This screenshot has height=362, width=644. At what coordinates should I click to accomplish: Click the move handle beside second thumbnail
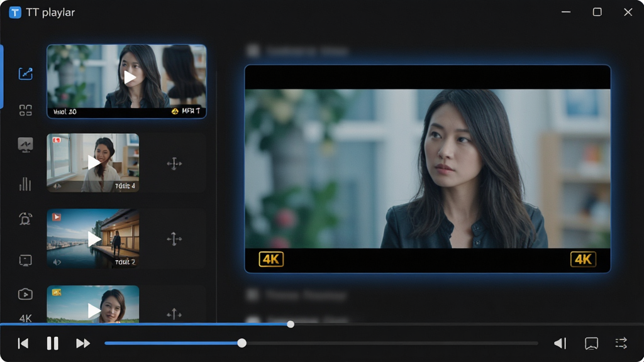[x=174, y=163]
